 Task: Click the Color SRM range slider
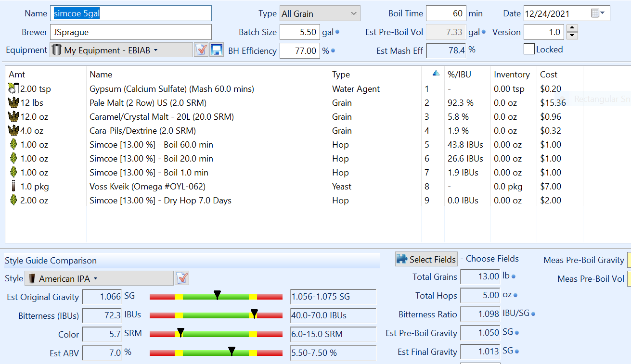pyautogui.click(x=216, y=334)
